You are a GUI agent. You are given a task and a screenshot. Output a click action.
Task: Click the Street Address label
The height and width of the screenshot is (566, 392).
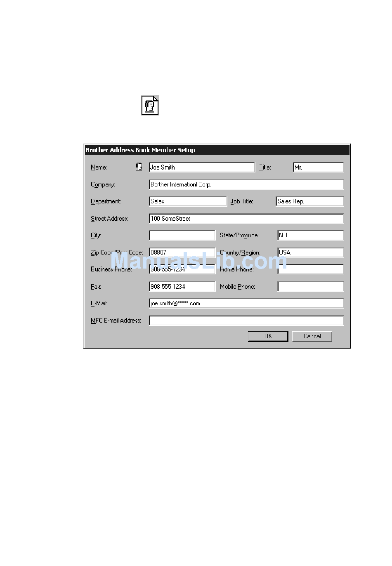109,218
